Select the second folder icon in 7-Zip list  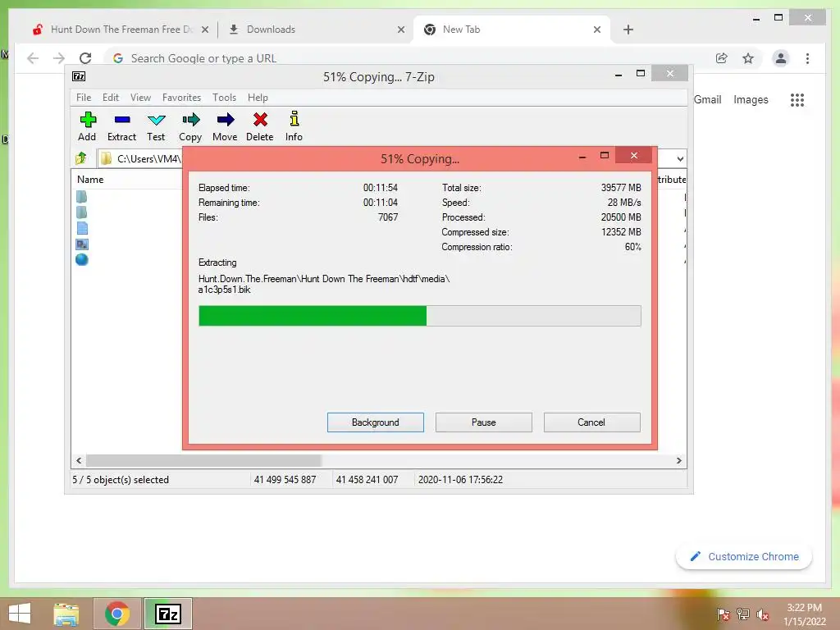tap(81, 212)
